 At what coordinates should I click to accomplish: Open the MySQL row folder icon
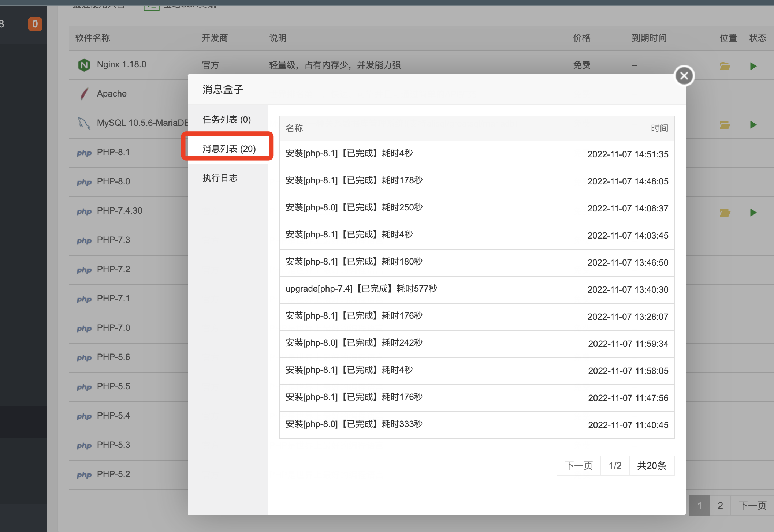click(x=725, y=125)
